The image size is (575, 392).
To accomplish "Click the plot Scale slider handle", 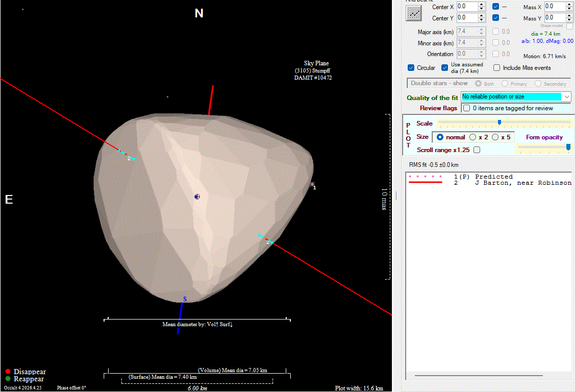I will pyautogui.click(x=499, y=122).
